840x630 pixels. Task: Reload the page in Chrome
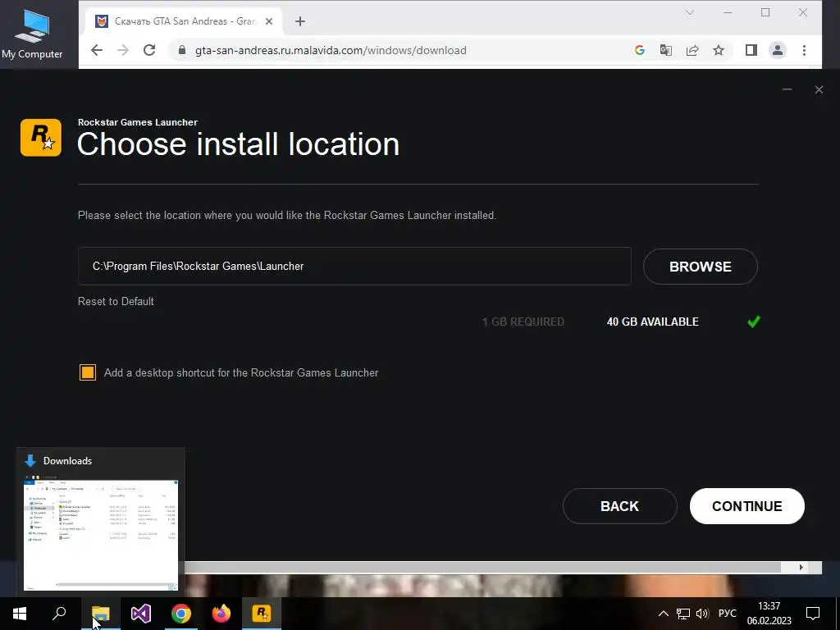click(x=149, y=50)
